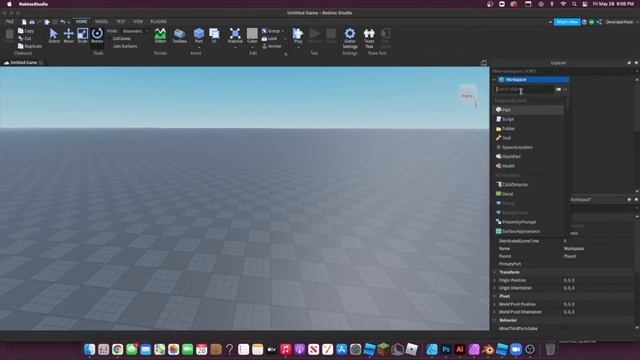Open the Color swatch picker

click(x=252, y=35)
